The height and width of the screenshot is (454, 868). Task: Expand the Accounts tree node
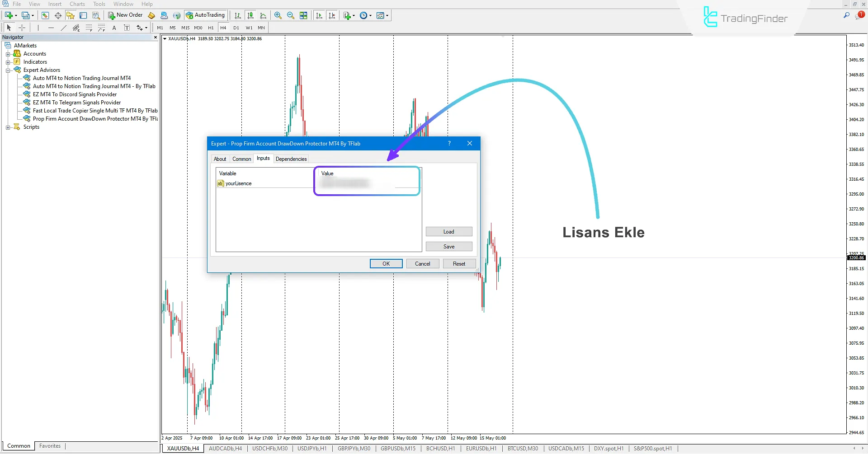(x=8, y=53)
